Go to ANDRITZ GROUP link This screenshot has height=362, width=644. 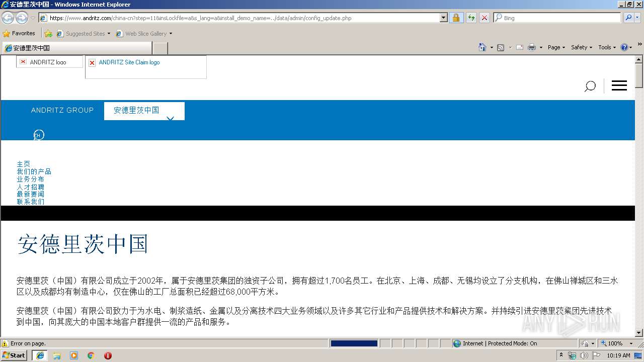(x=62, y=110)
